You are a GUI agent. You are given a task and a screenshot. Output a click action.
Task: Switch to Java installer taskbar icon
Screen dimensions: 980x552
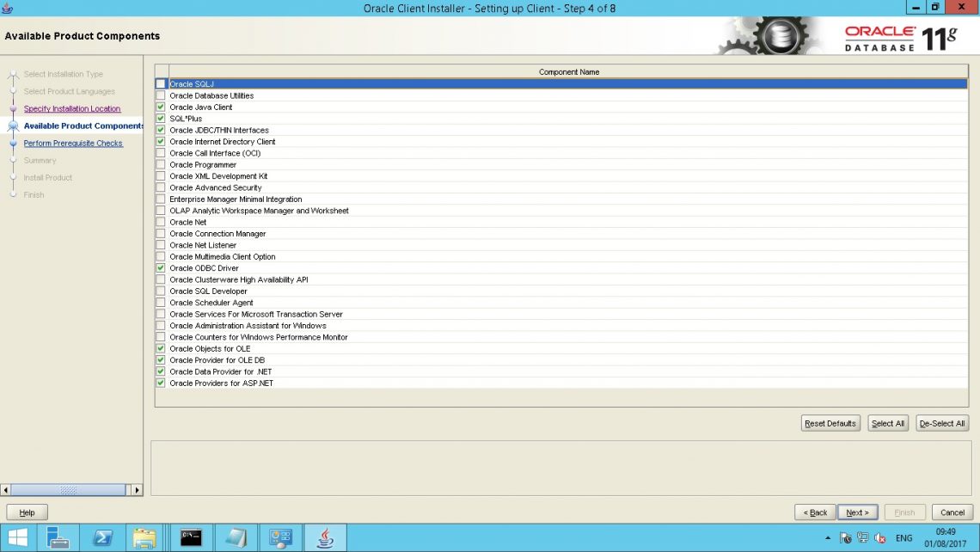[x=325, y=537]
